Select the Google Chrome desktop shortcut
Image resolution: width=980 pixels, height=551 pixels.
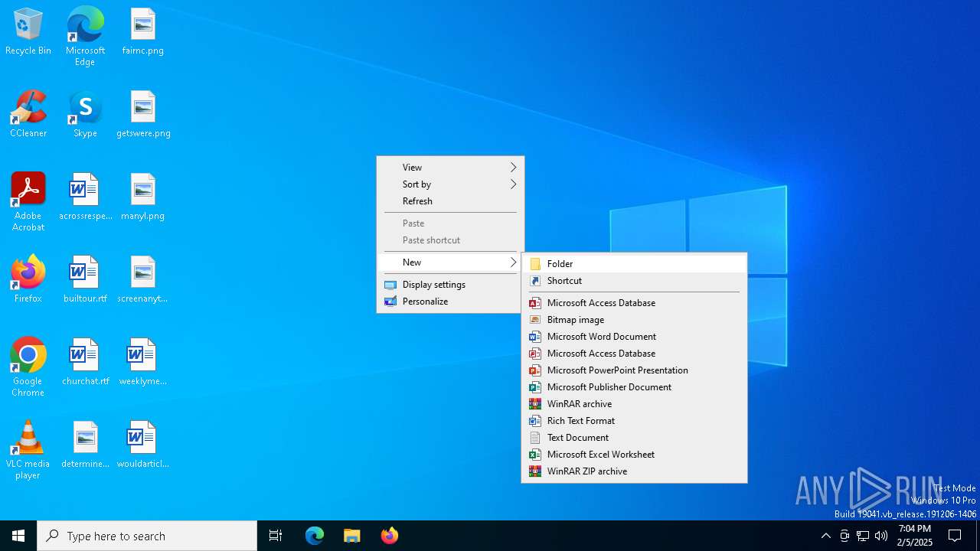point(28,367)
